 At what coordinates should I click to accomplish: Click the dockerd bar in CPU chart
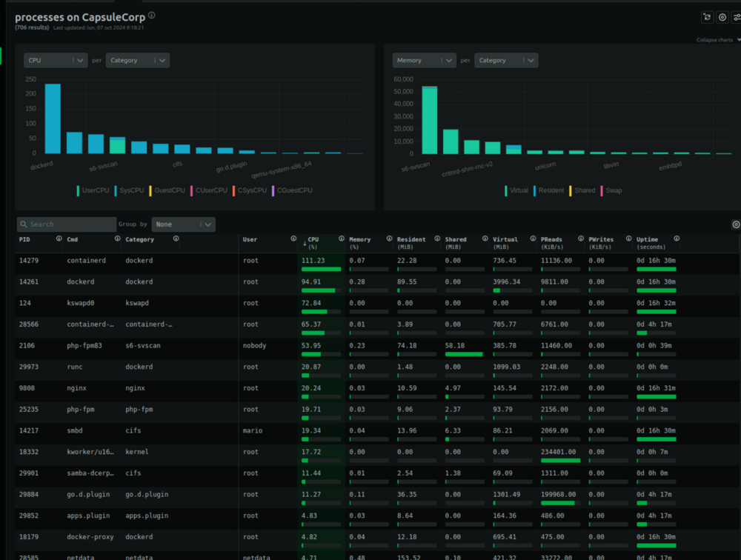click(53, 119)
